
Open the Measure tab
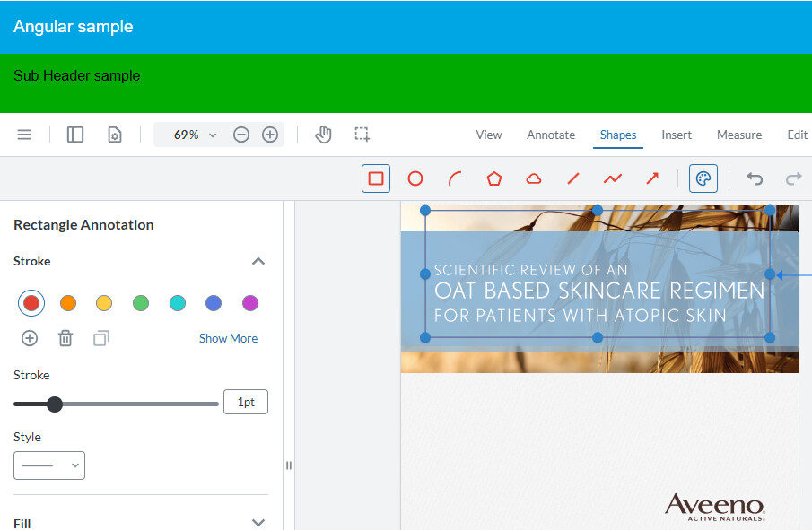tap(739, 135)
